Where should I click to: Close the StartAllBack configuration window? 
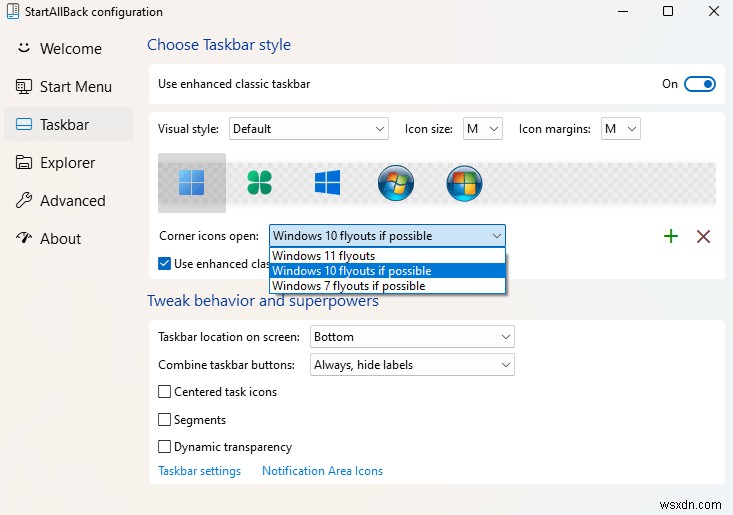[714, 11]
